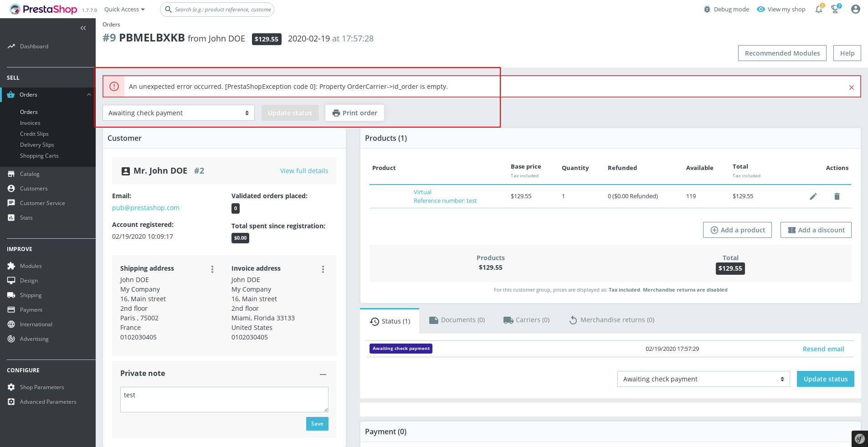Click the Modules puzzle icon
This screenshot has height=447, width=868.
point(11,266)
